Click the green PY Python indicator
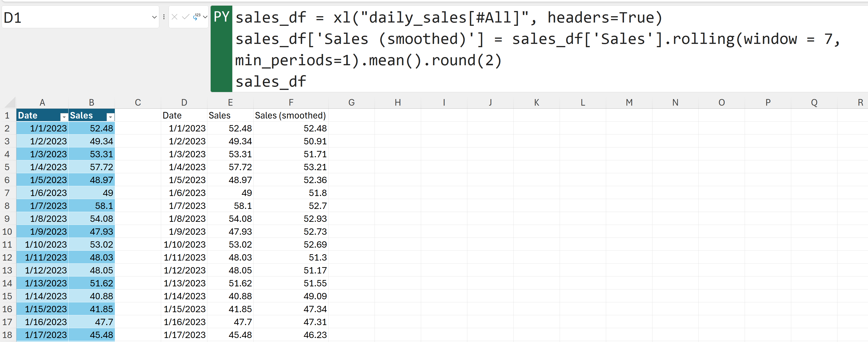This screenshot has width=868, height=342. pyautogui.click(x=221, y=17)
